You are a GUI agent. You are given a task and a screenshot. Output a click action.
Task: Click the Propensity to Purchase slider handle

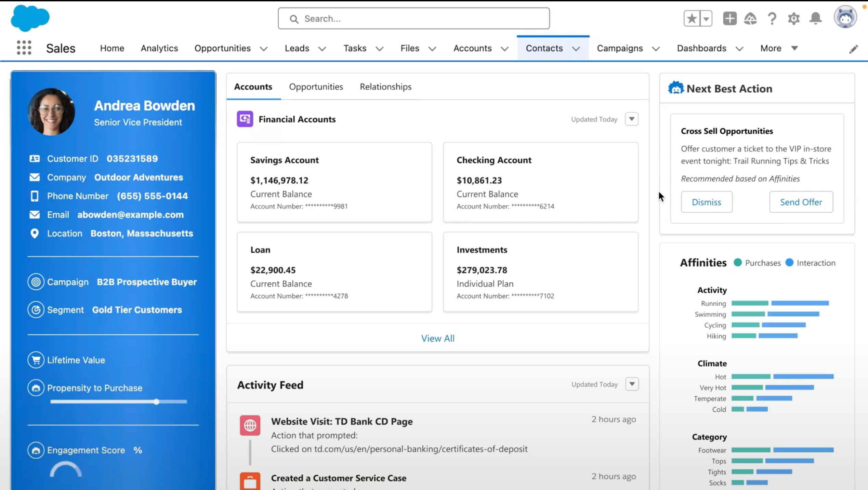point(156,402)
